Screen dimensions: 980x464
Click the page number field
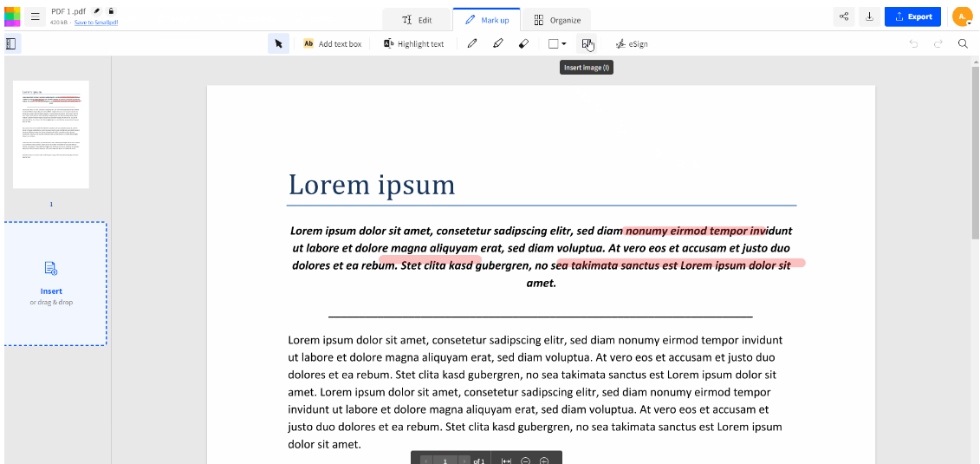(x=445, y=461)
